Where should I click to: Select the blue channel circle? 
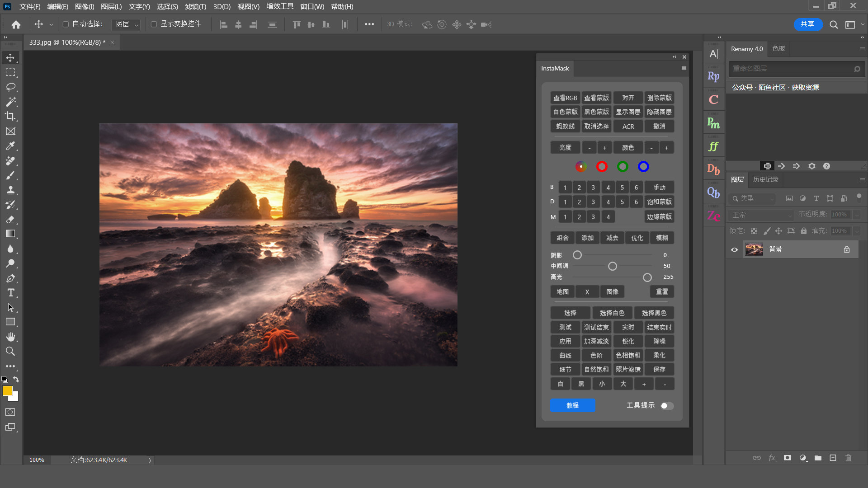point(643,167)
